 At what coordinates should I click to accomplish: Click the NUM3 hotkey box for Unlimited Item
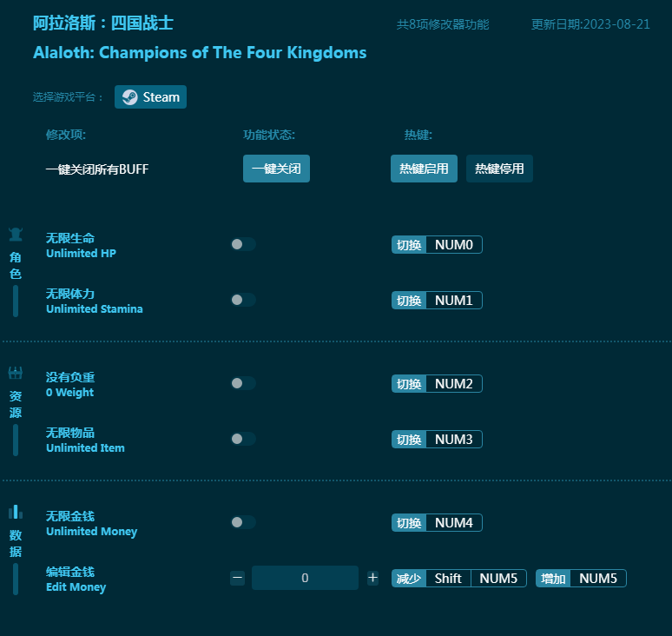pyautogui.click(x=453, y=440)
